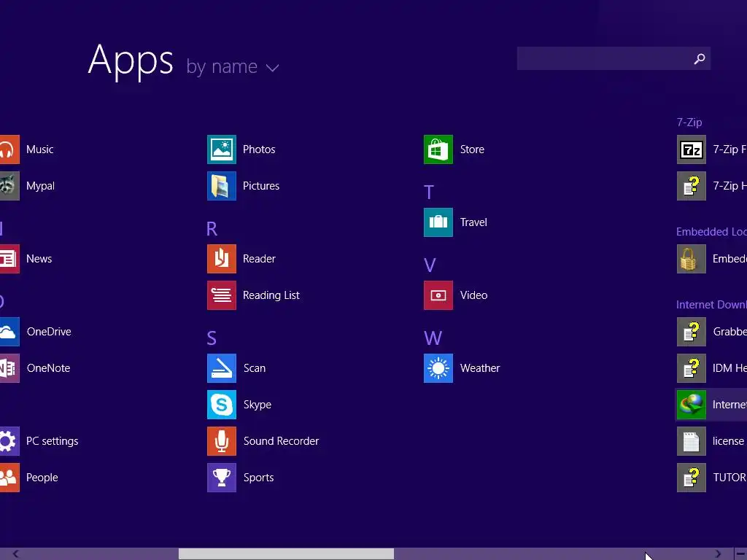Screen dimensions: 747x560
Task: Open the Grabber help icon
Action: pyautogui.click(x=692, y=332)
